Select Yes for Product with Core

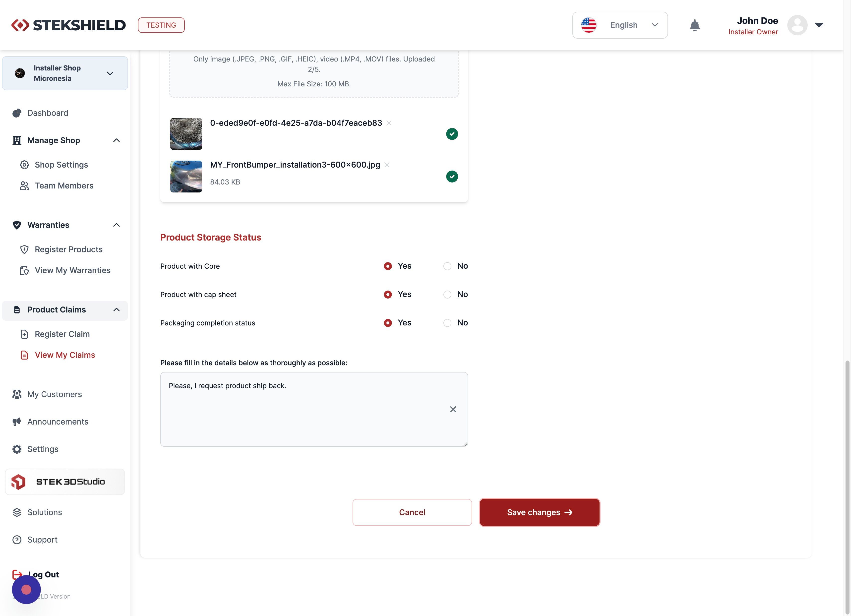(388, 266)
